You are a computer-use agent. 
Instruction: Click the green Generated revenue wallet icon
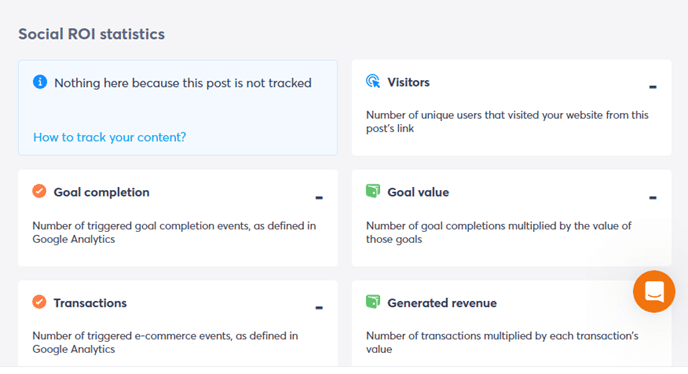tap(373, 302)
